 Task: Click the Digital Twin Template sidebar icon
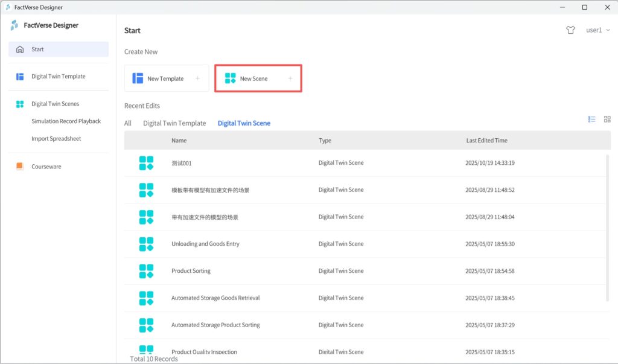[20, 77]
